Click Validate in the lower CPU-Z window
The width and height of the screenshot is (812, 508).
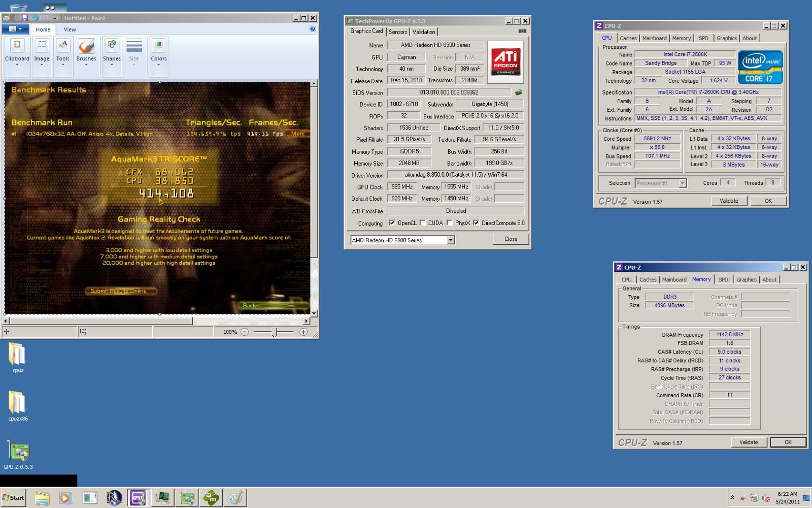[749, 442]
